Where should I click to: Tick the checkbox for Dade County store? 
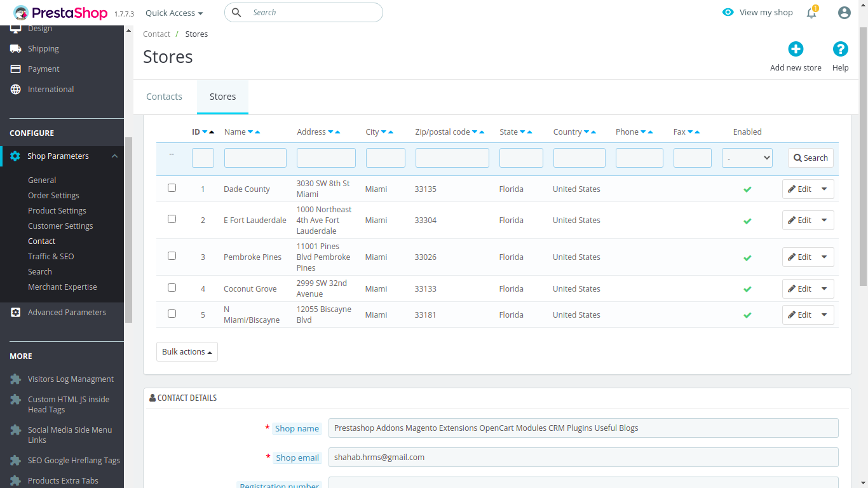tap(172, 188)
